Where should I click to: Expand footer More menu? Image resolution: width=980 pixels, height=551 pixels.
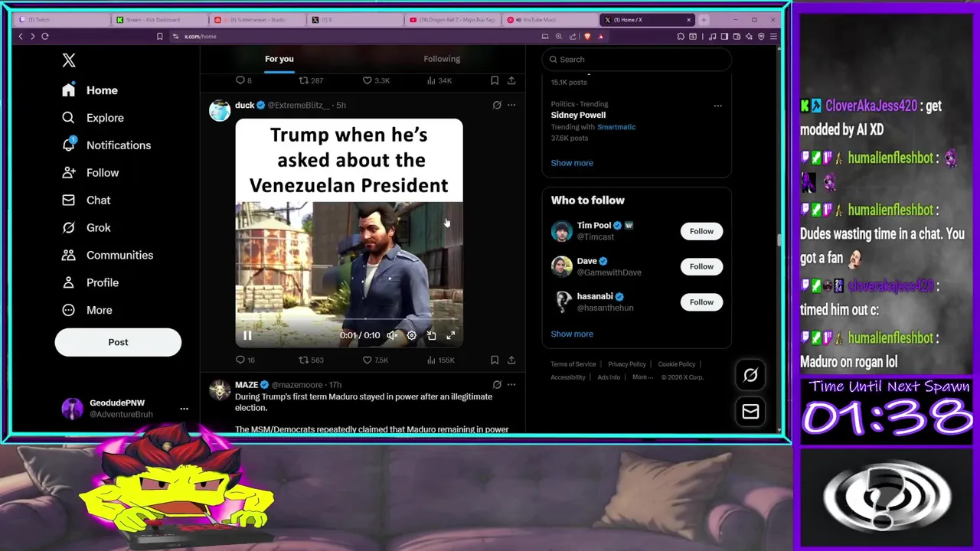(643, 377)
